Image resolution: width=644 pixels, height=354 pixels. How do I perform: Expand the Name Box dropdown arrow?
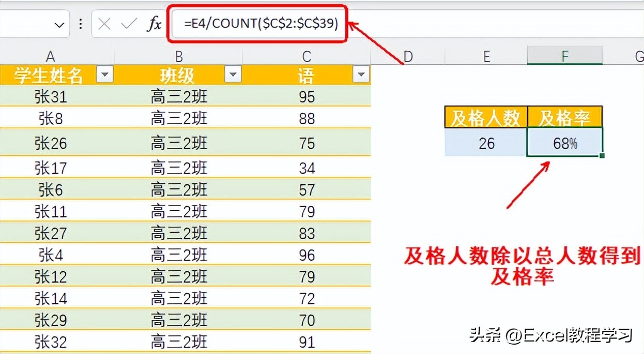(59, 25)
